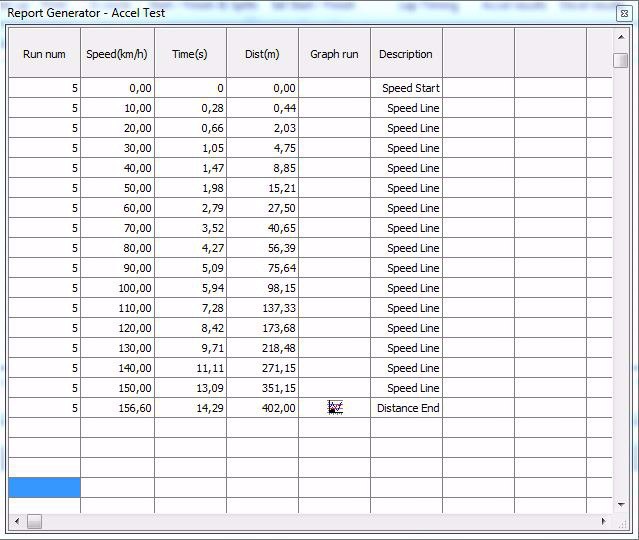The height and width of the screenshot is (540, 639).
Task: Select the Speed(km/h) column header
Action: pyautogui.click(x=117, y=54)
